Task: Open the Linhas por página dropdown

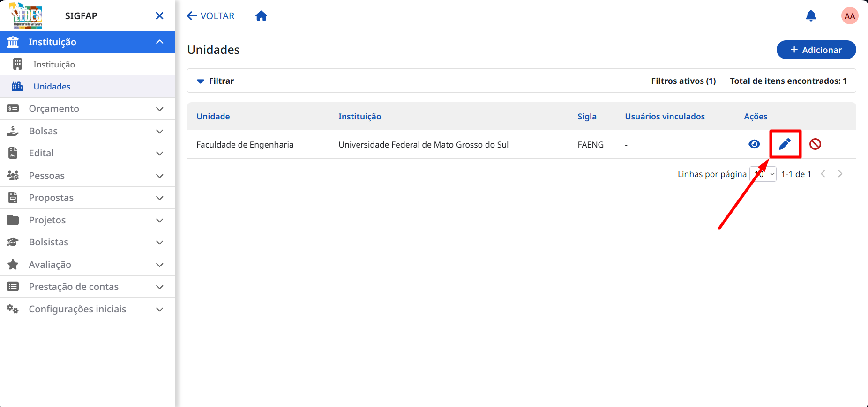Action: (x=763, y=174)
